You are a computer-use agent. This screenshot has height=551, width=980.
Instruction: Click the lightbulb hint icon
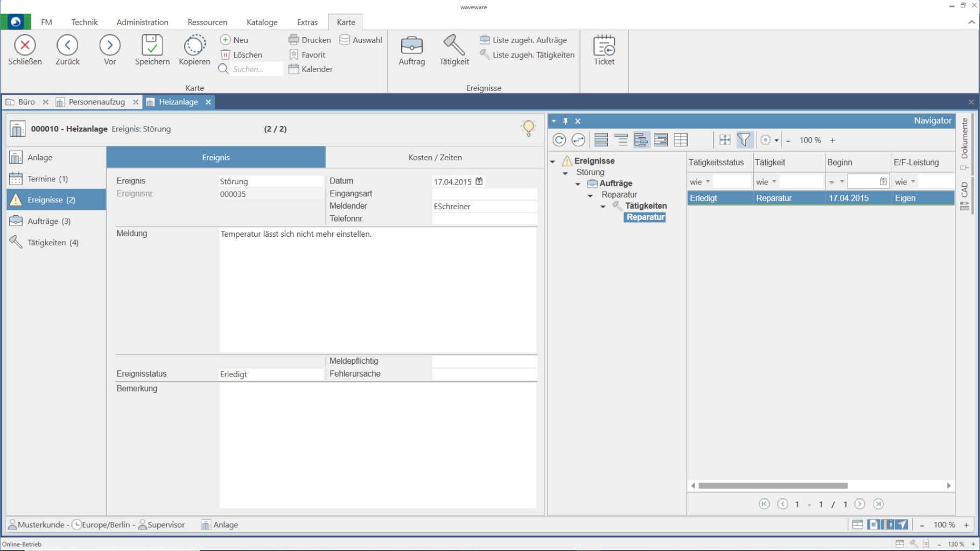(x=528, y=128)
